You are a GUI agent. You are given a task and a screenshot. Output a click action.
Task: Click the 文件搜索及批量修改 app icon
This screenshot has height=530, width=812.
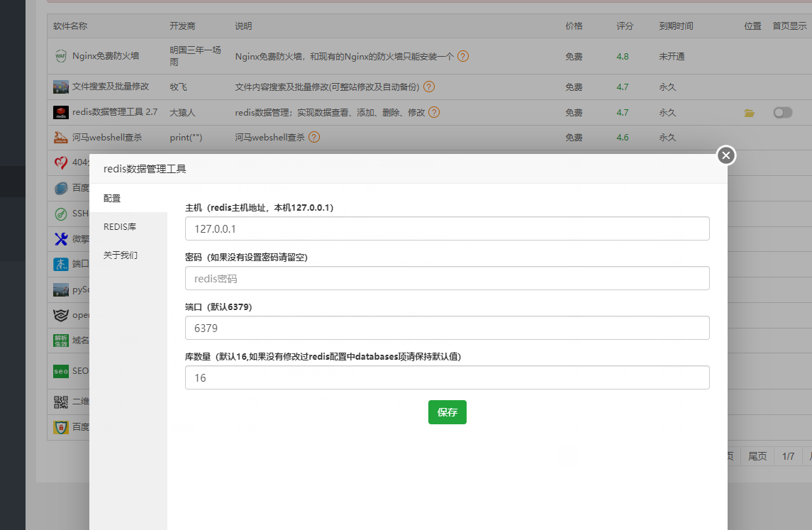click(62, 87)
